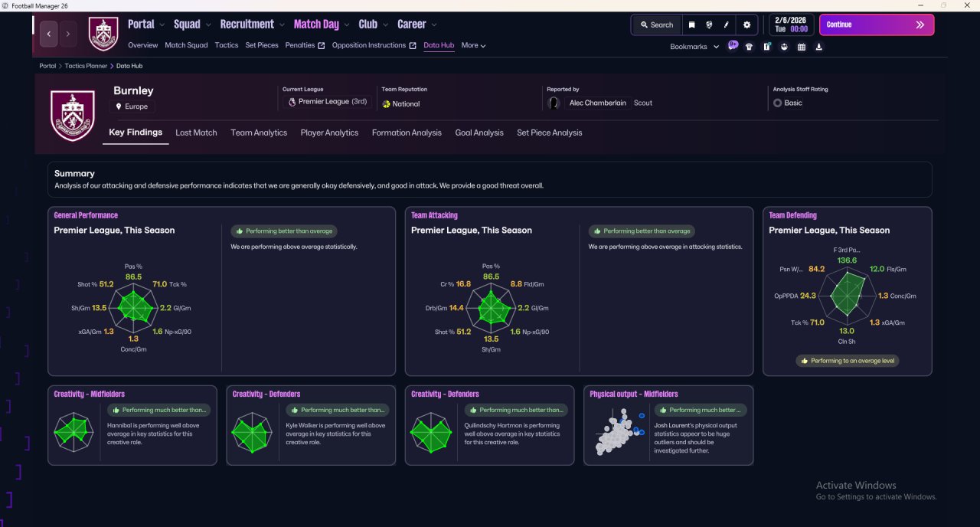
Task: Expand the More menu chevron
Action: 473,45
